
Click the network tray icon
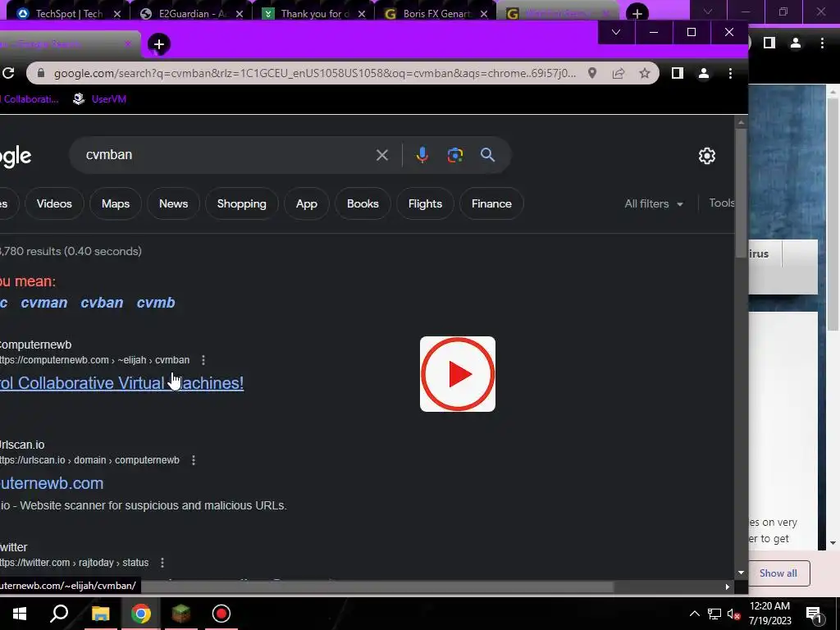[x=714, y=614]
